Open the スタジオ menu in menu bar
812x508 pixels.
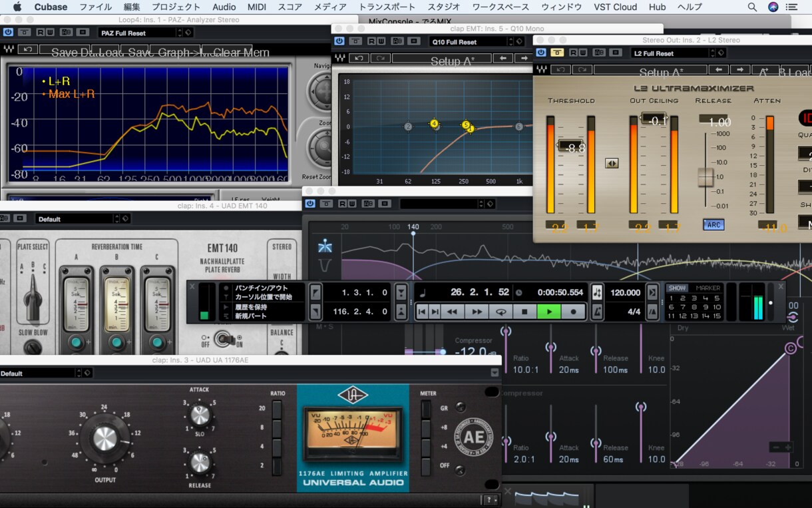pos(444,7)
